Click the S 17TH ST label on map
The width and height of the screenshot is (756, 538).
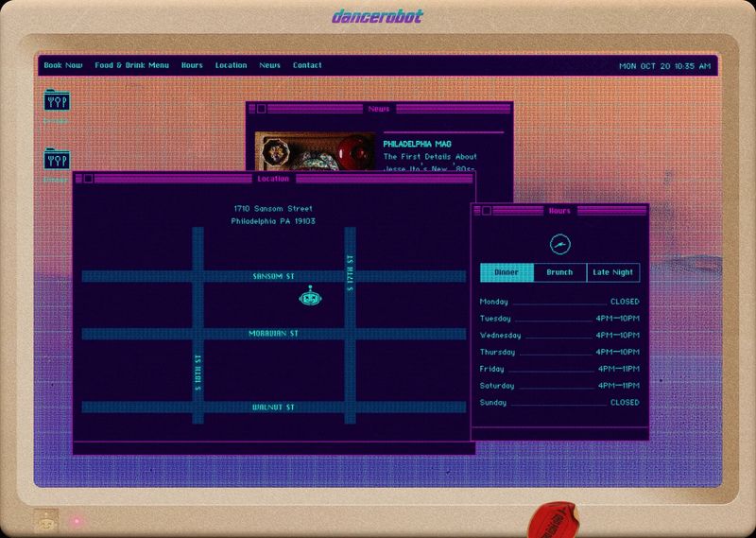click(x=350, y=273)
